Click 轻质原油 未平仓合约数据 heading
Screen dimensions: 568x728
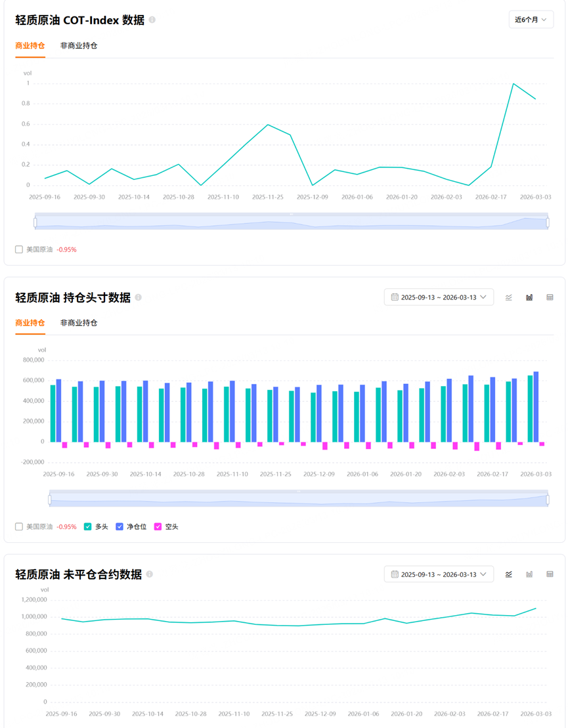(79, 574)
